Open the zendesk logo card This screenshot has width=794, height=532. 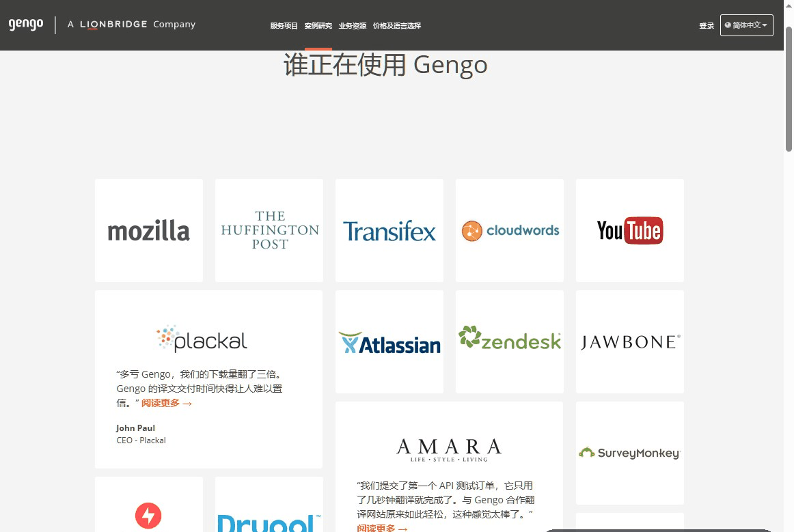(x=510, y=341)
